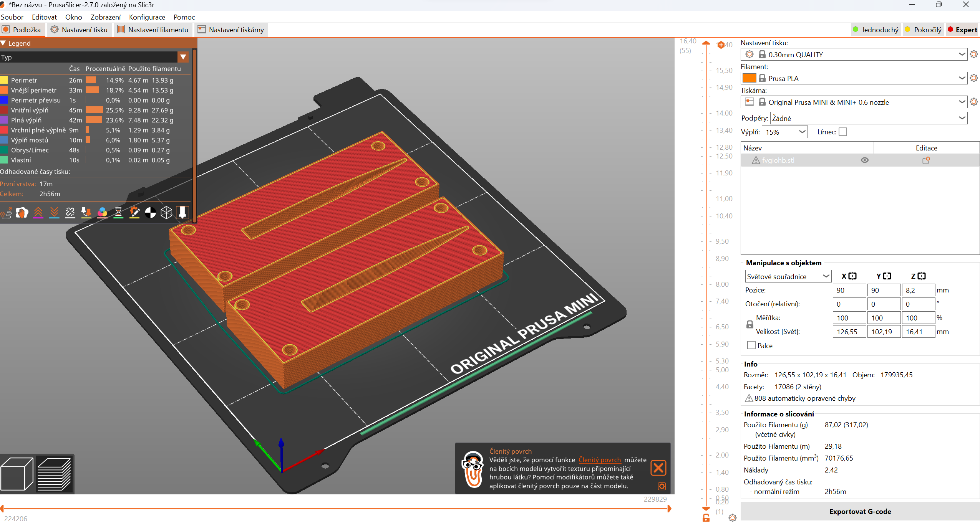Toggle pause prints hourglass icon
Viewport: 980px width, 522px height.
tap(118, 212)
